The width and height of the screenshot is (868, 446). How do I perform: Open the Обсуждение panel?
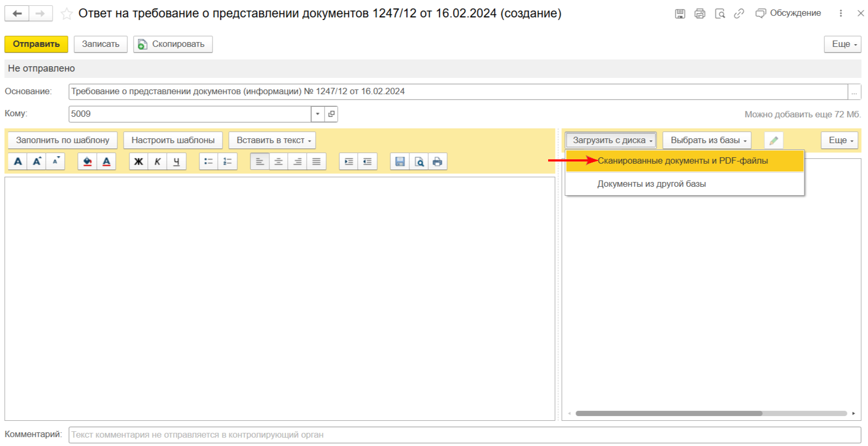pos(788,13)
